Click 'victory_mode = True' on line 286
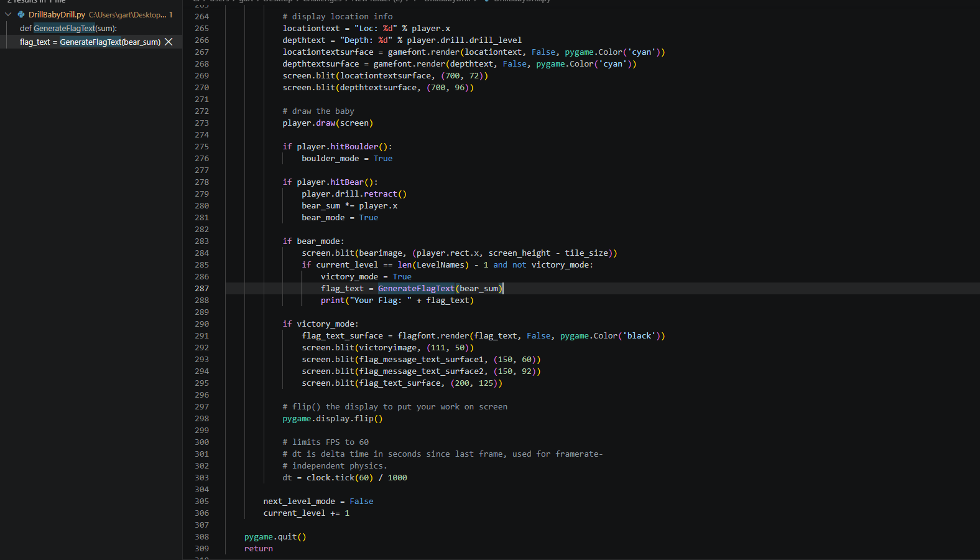The width and height of the screenshot is (980, 560). [366, 276]
